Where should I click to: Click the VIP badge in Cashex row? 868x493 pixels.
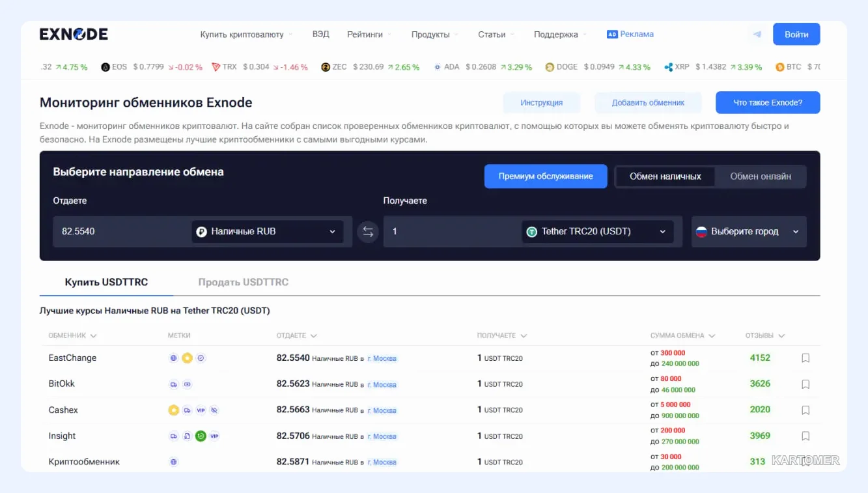201,410
